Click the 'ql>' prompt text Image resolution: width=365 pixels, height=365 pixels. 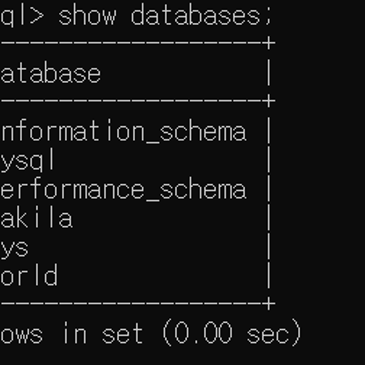tap(22, 16)
